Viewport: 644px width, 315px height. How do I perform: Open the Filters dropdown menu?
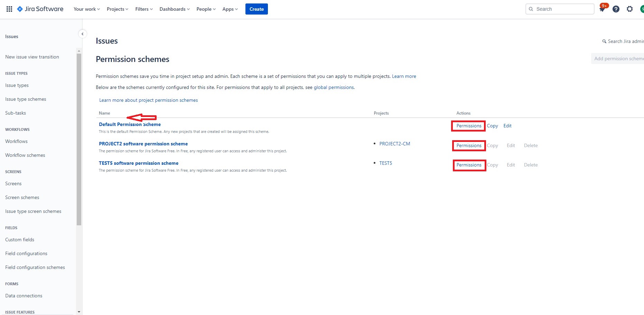[x=144, y=9]
